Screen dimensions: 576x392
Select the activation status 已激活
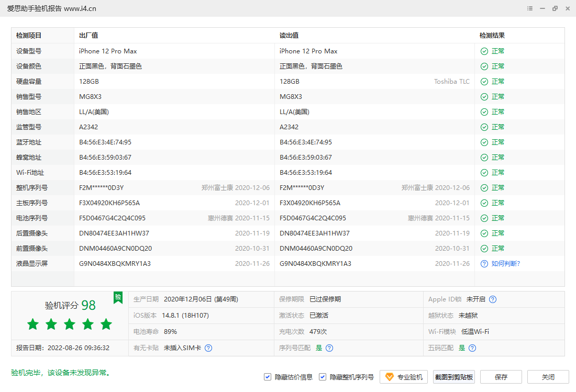pos(319,316)
